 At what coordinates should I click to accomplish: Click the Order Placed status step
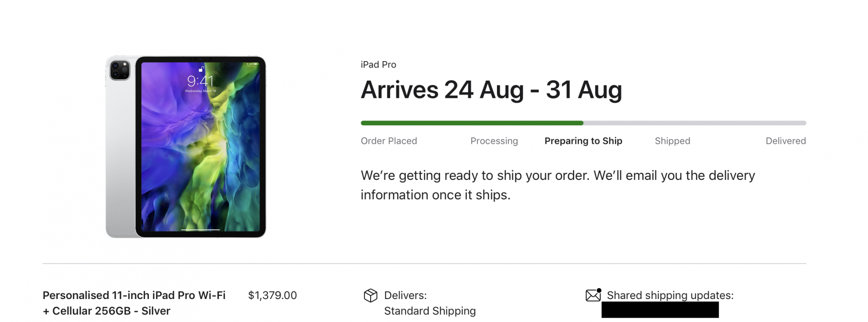[x=388, y=141]
